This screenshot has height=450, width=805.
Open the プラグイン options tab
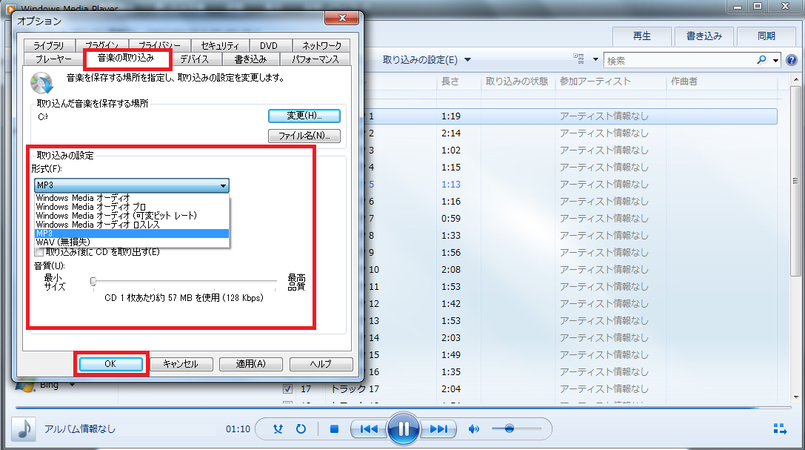pyautogui.click(x=102, y=45)
